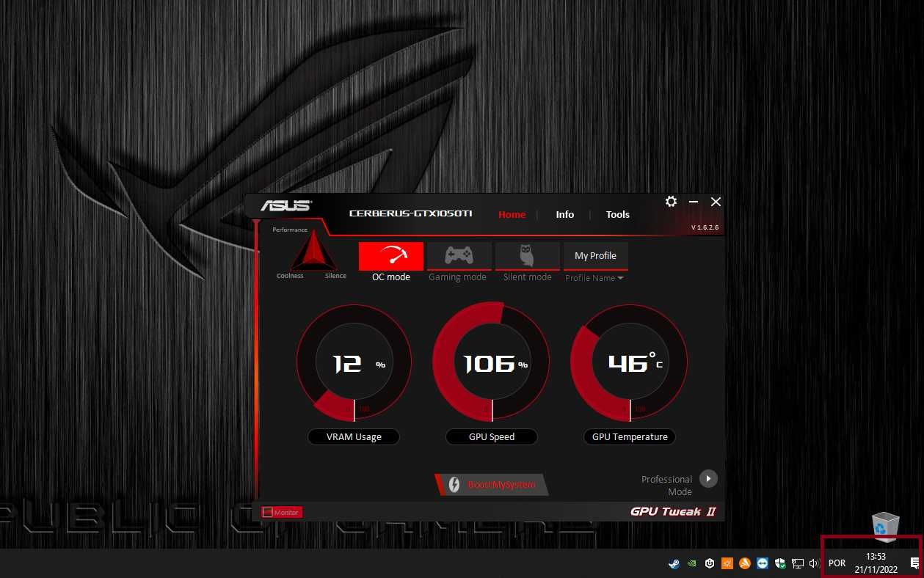Click the GPU Speed 106% gauge
924x578 pixels.
[492, 362]
